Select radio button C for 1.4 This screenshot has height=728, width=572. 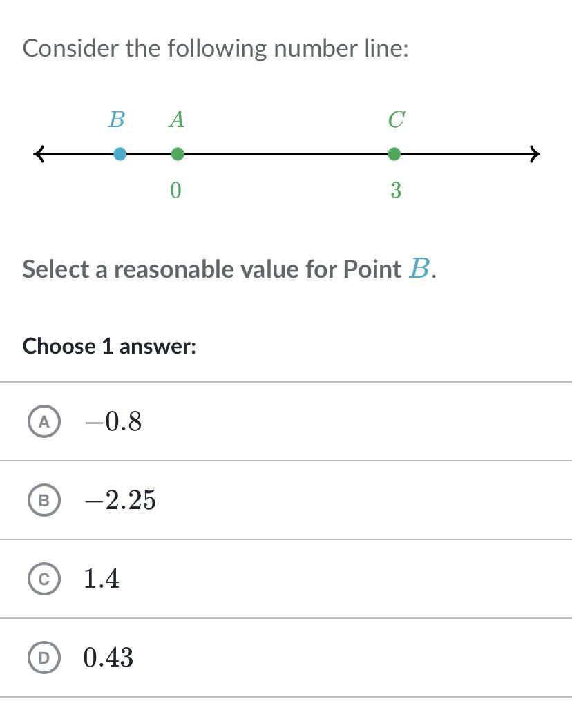pyautogui.click(x=44, y=579)
